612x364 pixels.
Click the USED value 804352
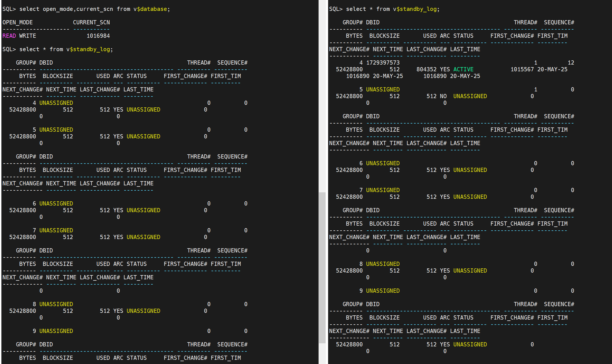(426, 69)
